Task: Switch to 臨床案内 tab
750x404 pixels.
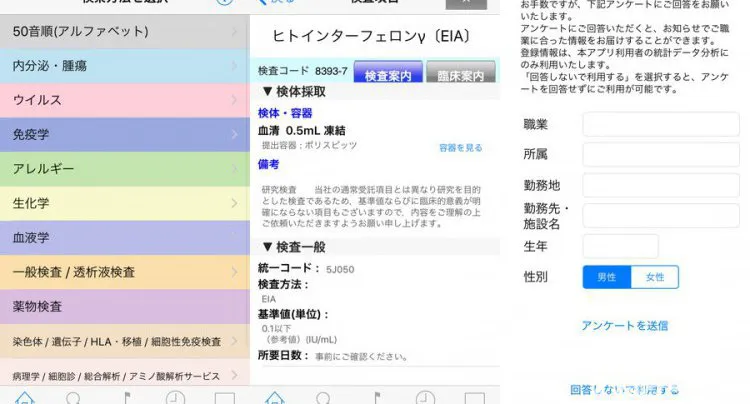Action: point(461,72)
